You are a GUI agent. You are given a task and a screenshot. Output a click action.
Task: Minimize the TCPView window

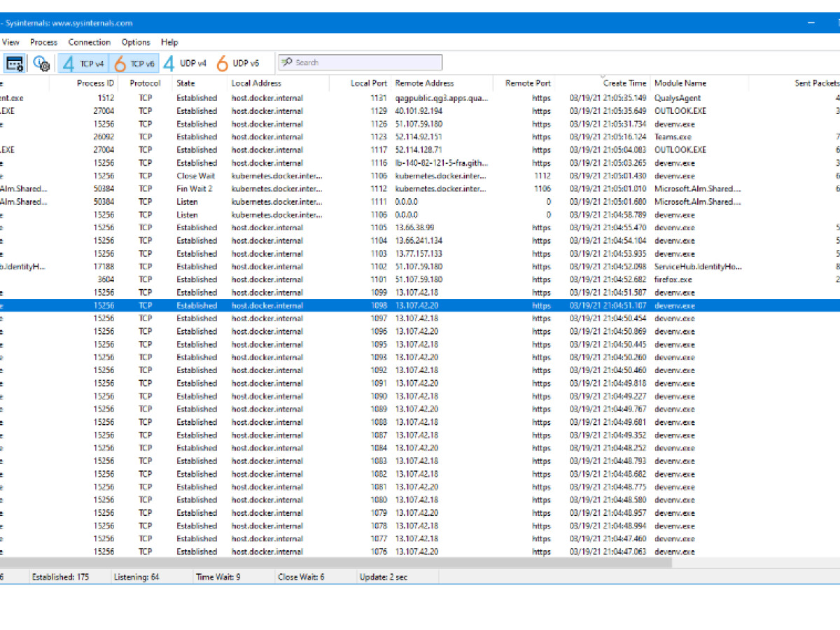pos(812,22)
